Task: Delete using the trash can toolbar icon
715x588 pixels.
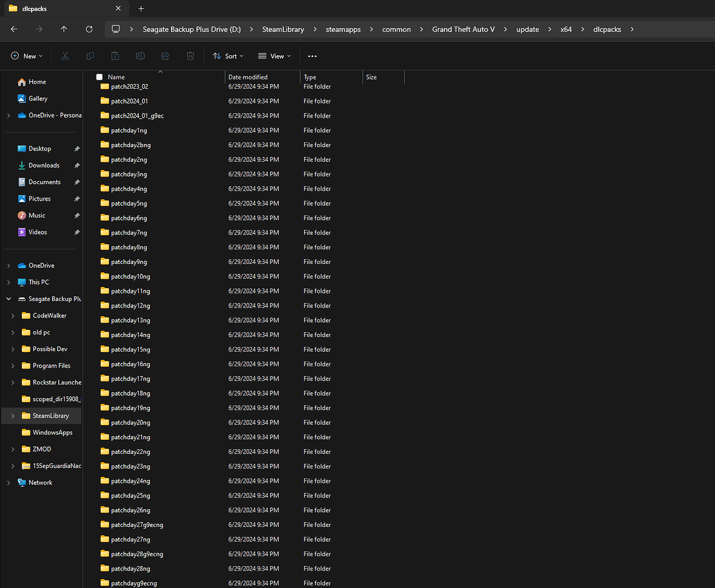Action: pos(189,56)
